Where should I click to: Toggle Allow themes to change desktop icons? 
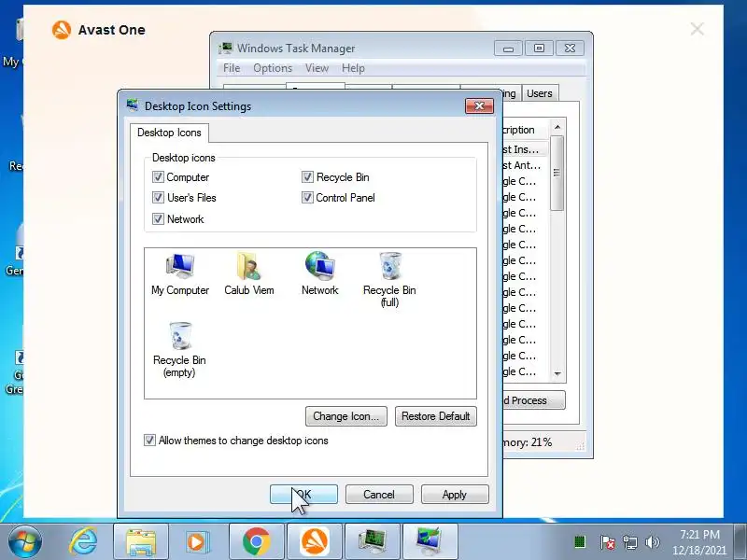pyautogui.click(x=149, y=441)
